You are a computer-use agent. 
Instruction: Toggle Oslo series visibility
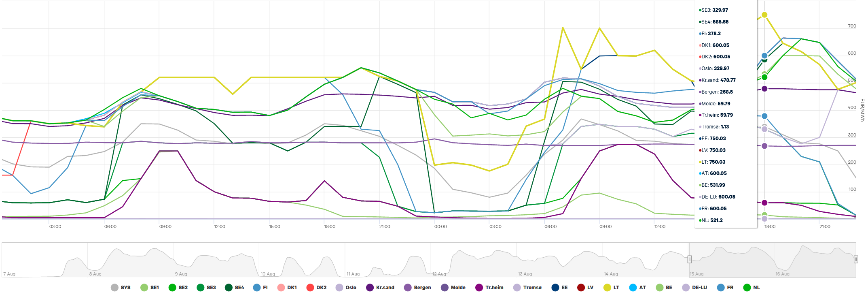click(346, 288)
